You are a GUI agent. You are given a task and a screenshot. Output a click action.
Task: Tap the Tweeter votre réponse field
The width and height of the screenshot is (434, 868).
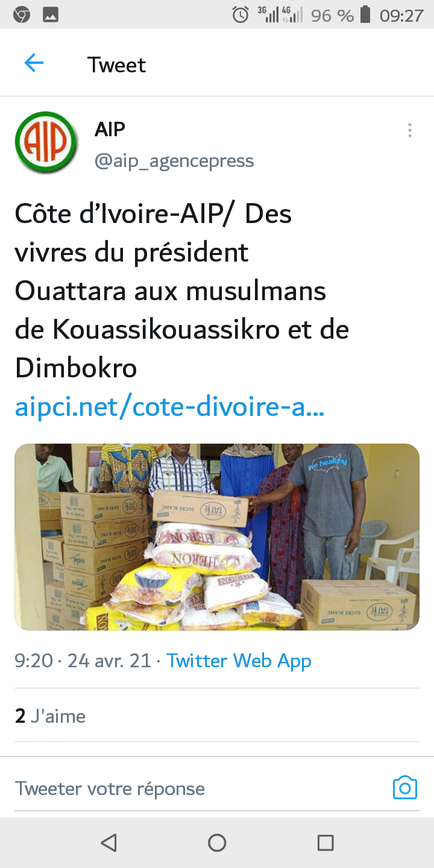click(x=110, y=788)
